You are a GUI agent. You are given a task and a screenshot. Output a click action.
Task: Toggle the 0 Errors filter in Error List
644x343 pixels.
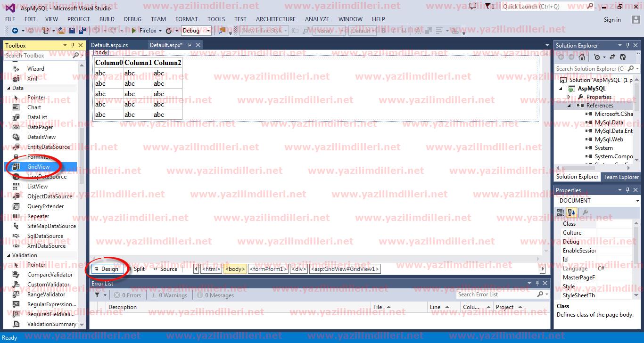point(127,295)
